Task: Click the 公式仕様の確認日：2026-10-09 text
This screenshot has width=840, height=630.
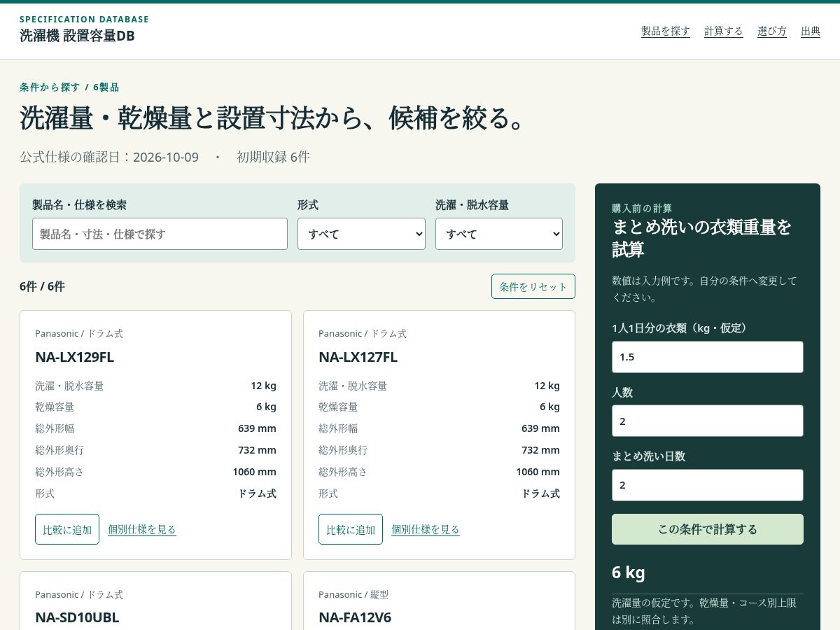Action: [109, 157]
